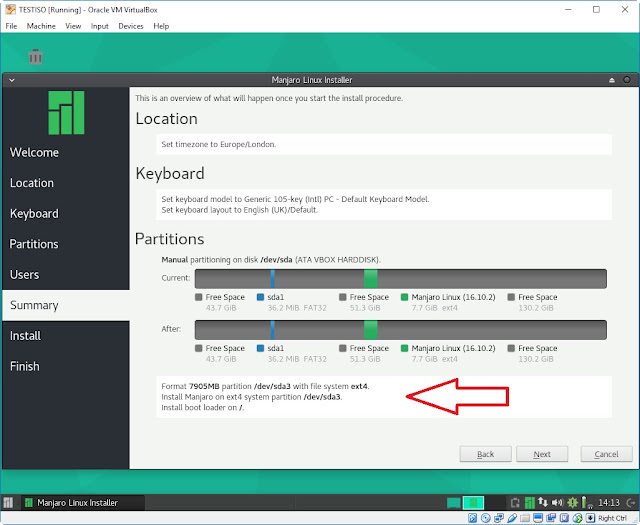
Task: Switch to the second workspace pager
Action: [473, 503]
